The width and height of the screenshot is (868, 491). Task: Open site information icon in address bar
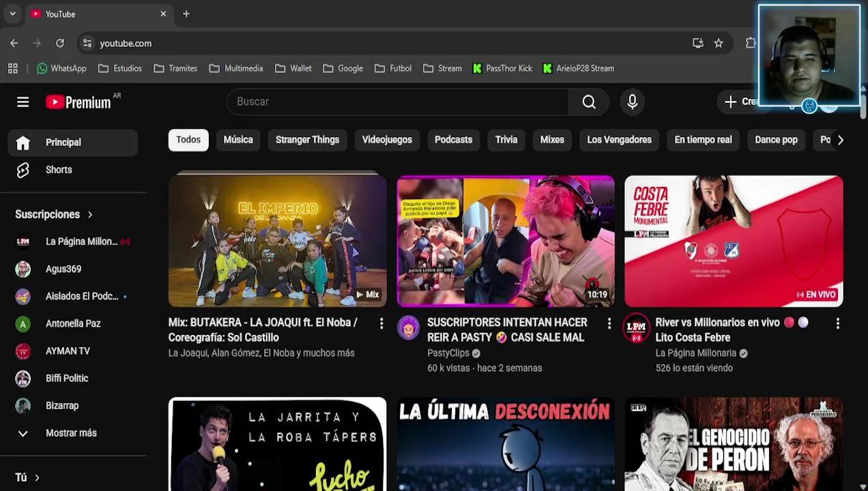pyautogui.click(x=87, y=43)
